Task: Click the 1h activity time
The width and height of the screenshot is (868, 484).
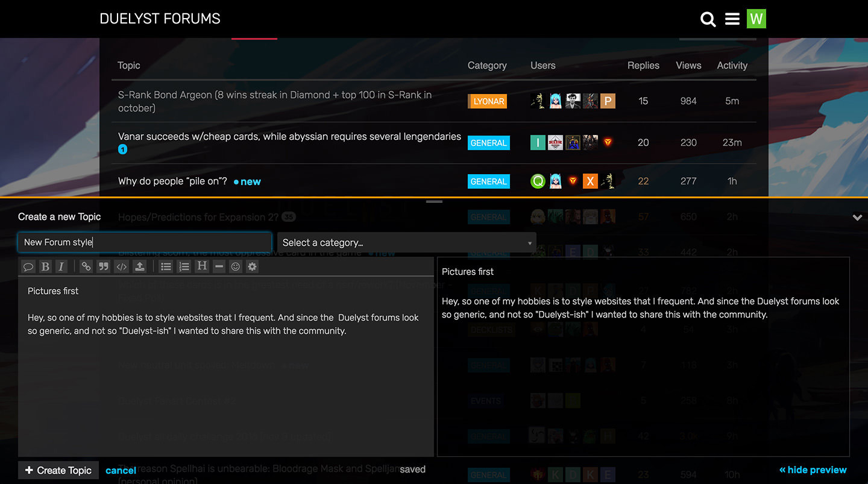Action: pos(732,181)
